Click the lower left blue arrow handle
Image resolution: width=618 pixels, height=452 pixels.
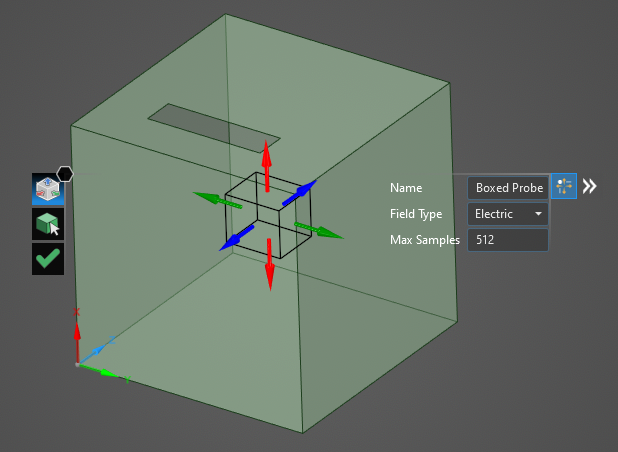pyautogui.click(x=236, y=238)
